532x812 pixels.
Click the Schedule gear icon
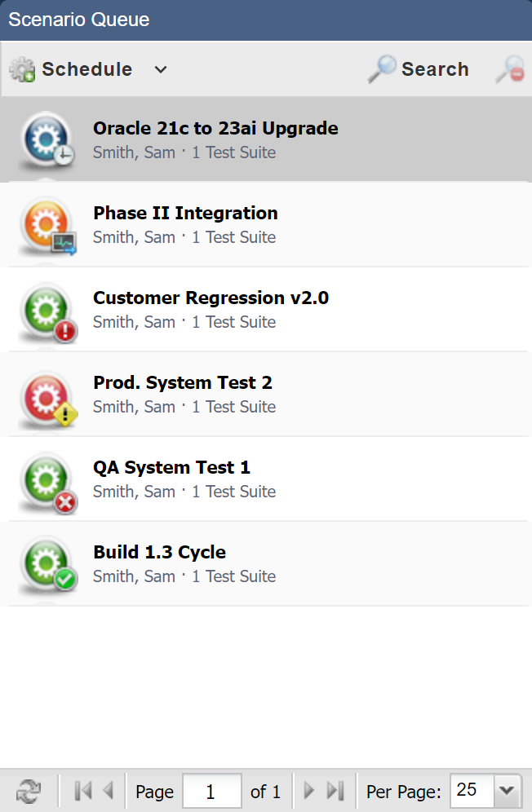click(22, 70)
